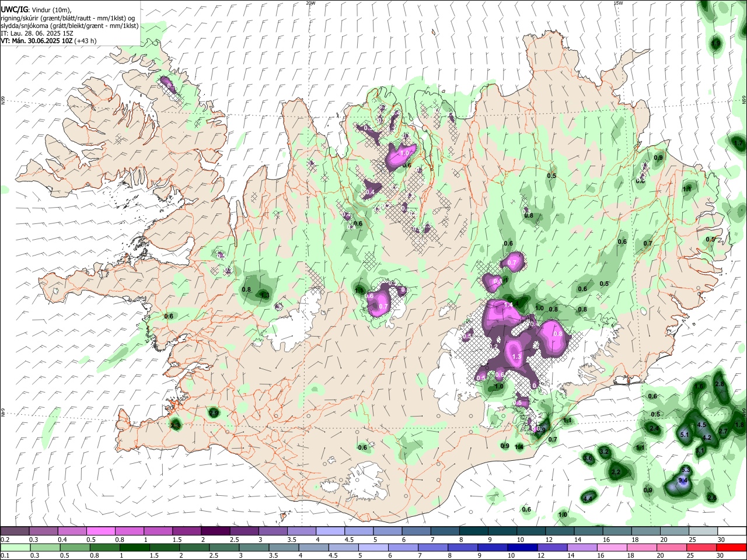Click the 5.1 precipitation value offshore southeast
This screenshot has height=560, width=747.
tap(685, 435)
